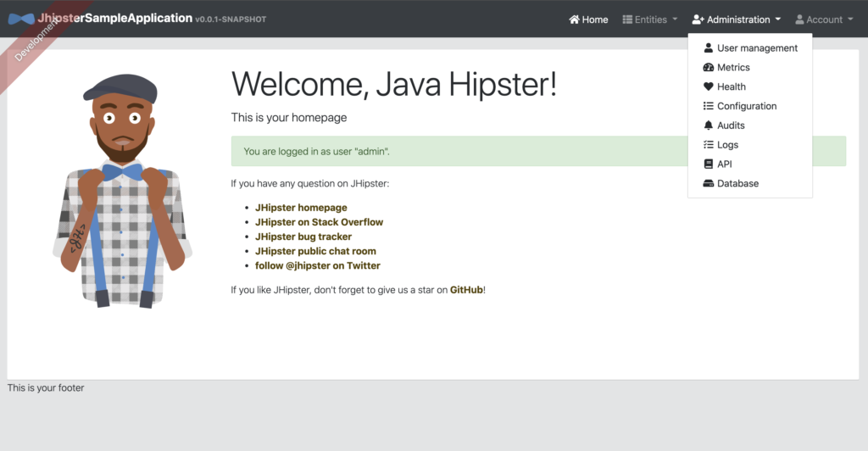868x451 pixels.
Task: Open JHipster bug tracker link
Action: click(x=303, y=237)
